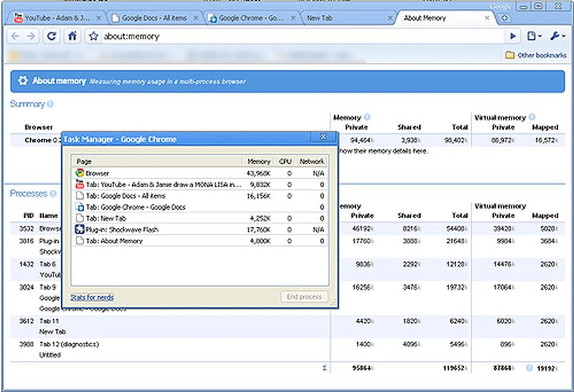574x392 pixels.
Task: Select the Shockwave Flash plug-in icon
Action: [80, 229]
